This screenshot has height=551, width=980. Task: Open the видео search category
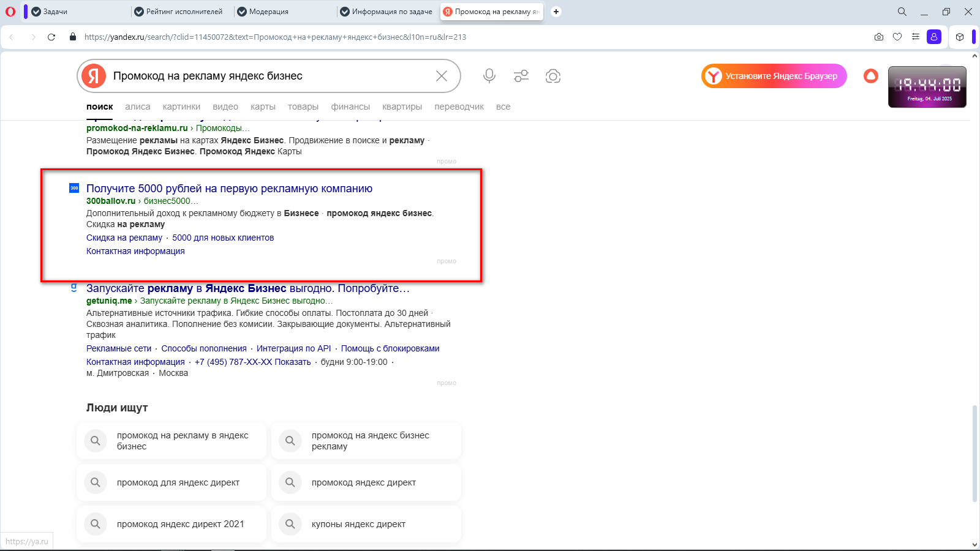[225, 107]
